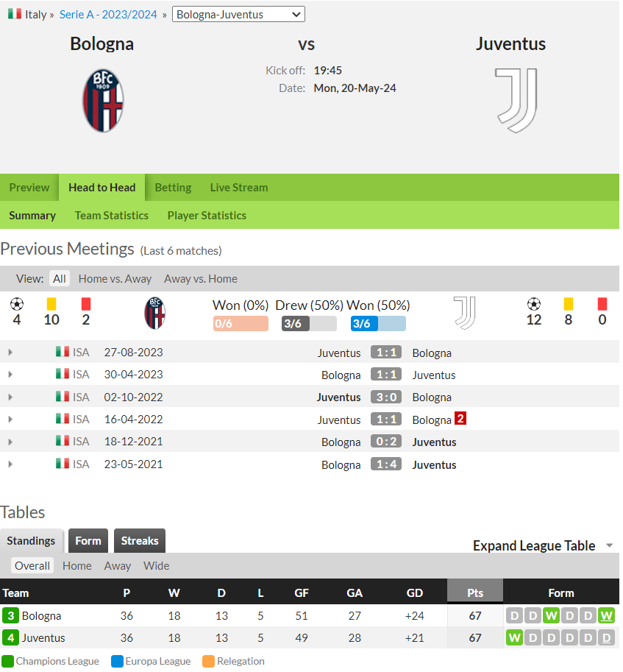The height and width of the screenshot is (672, 623).
Task: Switch view to Home vs. Away
Action: pos(115,279)
